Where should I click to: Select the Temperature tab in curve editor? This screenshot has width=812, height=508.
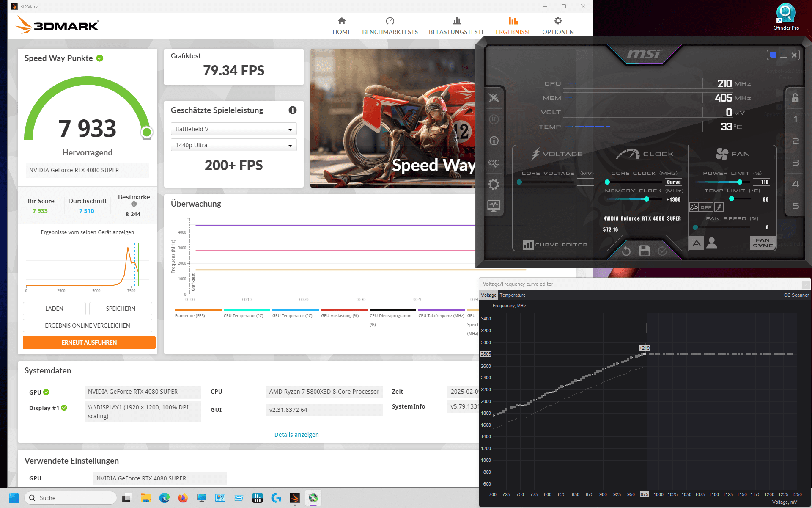(x=513, y=295)
